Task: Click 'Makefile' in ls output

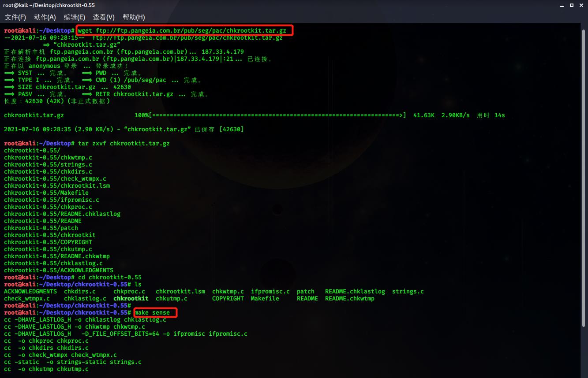Action: coord(265,298)
